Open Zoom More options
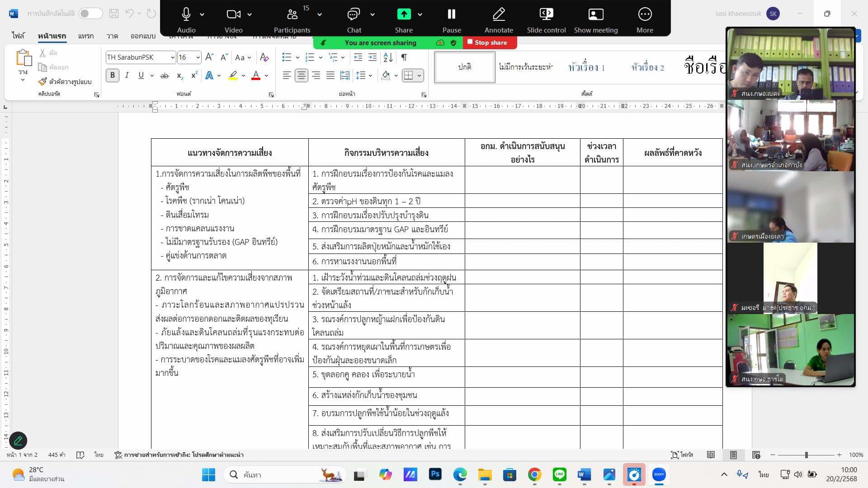 point(645,20)
